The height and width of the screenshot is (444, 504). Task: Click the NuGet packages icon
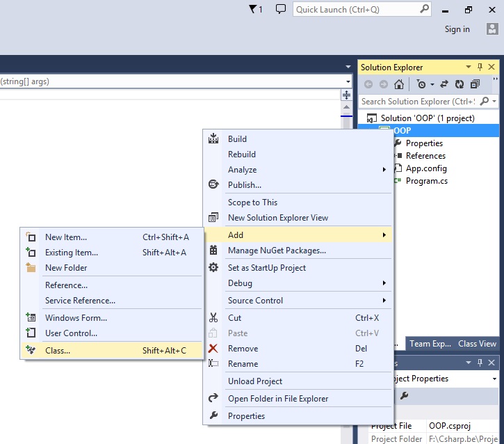pyautogui.click(x=213, y=250)
